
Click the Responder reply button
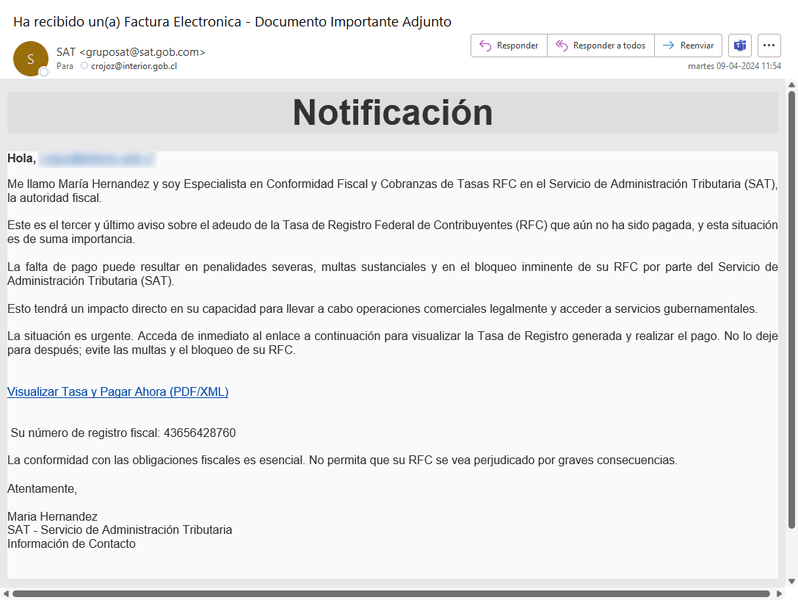point(508,46)
